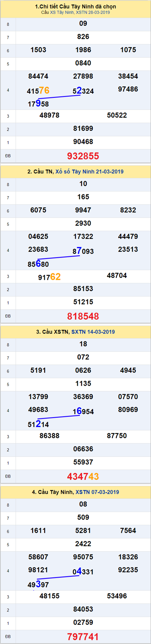This screenshot has height=644, width=151.
Task: Select number 04331 with blue digit
Action: pyautogui.click(x=83, y=572)
